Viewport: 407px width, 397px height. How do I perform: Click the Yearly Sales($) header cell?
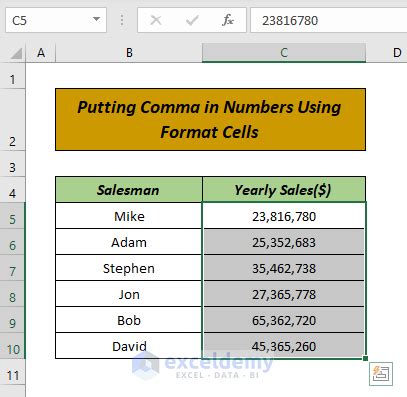[x=284, y=190]
